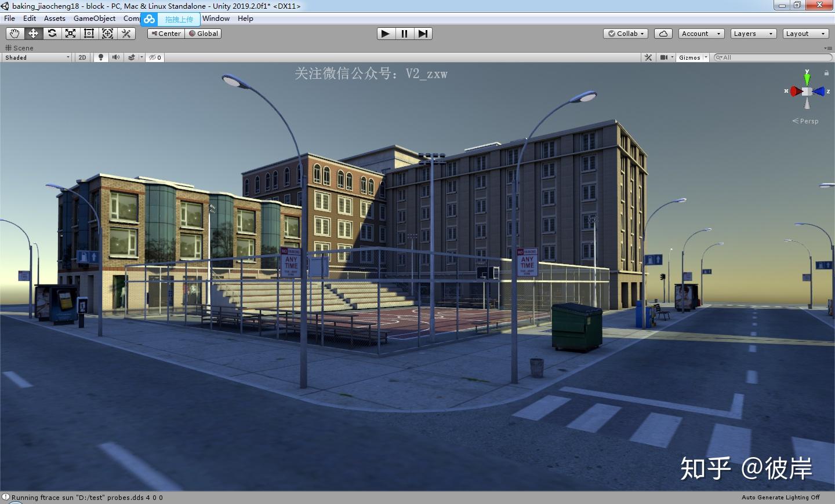The height and width of the screenshot is (504, 835).
Task: Click the Unity logo in title bar
Action: click(x=5, y=6)
